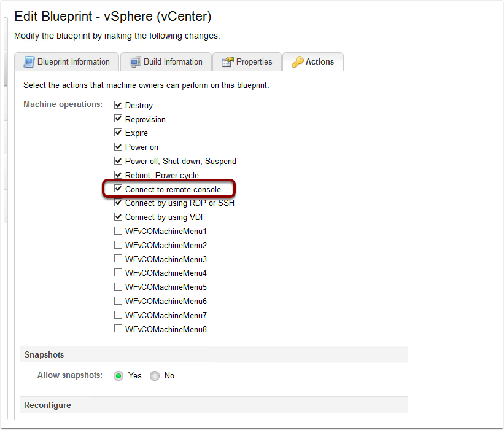The image size is (504, 430).
Task: Click the Machine operations label
Action: (63, 104)
